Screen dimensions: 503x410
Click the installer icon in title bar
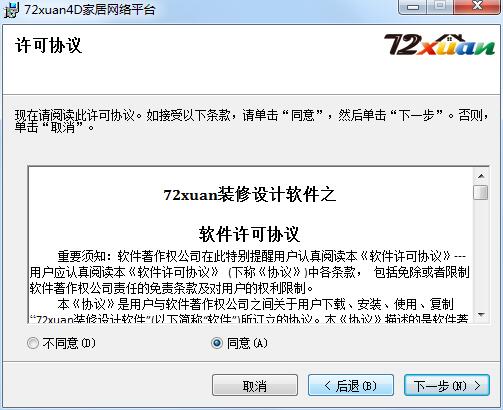click(x=11, y=9)
